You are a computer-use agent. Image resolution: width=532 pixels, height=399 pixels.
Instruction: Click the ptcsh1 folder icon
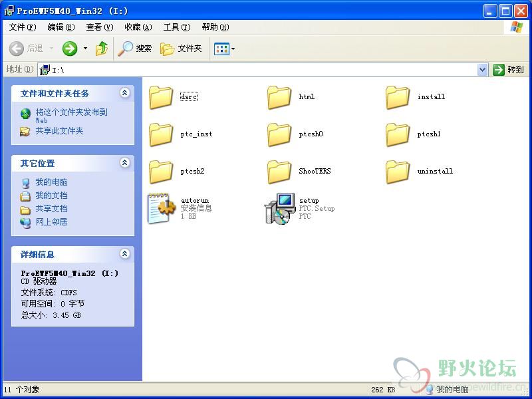click(x=398, y=135)
